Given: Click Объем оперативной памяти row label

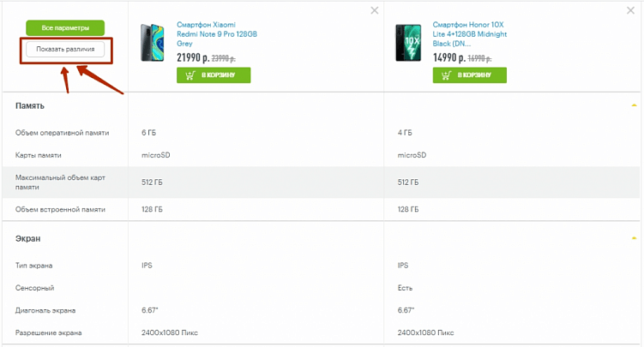Looking at the screenshot, I should tap(63, 134).
